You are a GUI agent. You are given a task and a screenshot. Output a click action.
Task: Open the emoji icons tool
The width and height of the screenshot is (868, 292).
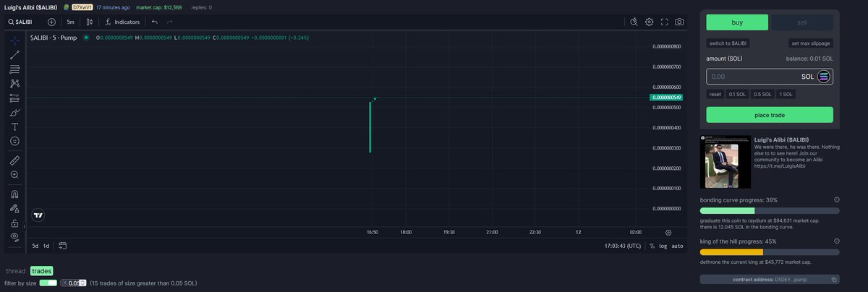(14, 141)
